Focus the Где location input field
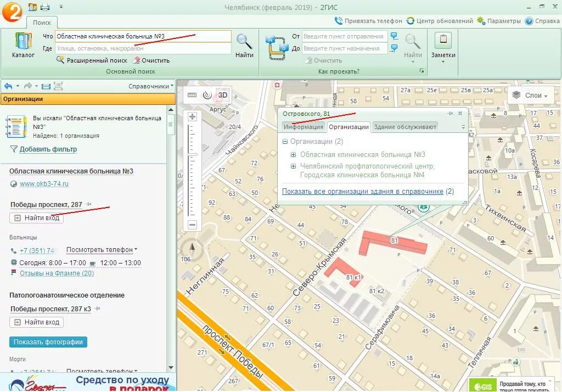Viewport: 562px width, 392px height. (x=143, y=48)
